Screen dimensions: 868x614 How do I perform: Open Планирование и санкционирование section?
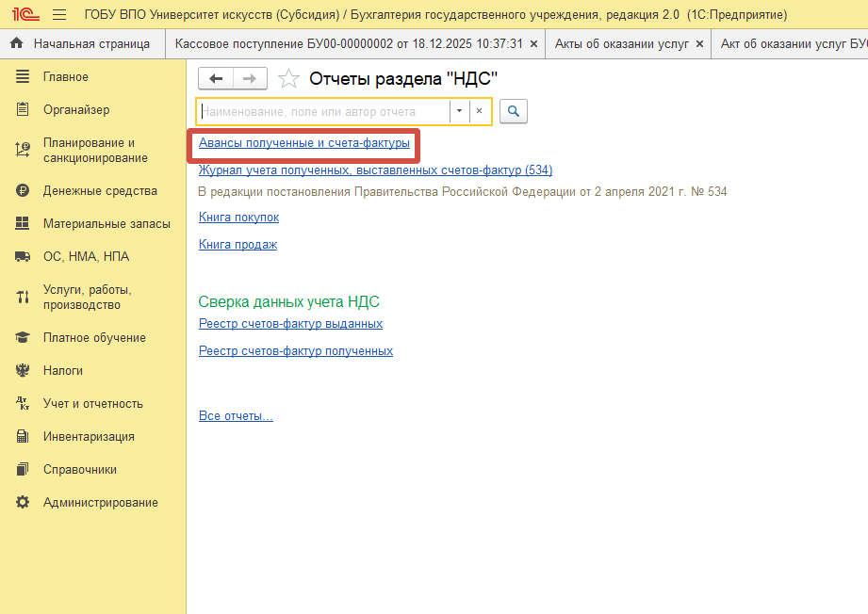pyautogui.click(x=95, y=150)
